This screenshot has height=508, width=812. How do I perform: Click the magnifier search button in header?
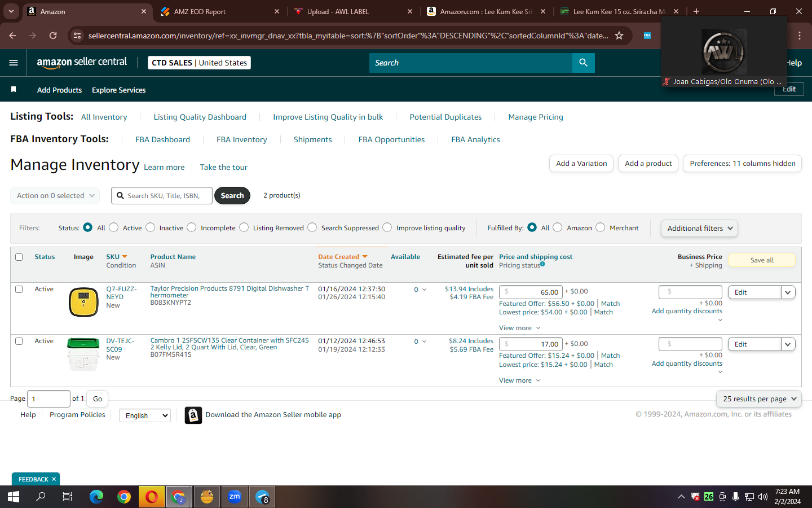583,63
